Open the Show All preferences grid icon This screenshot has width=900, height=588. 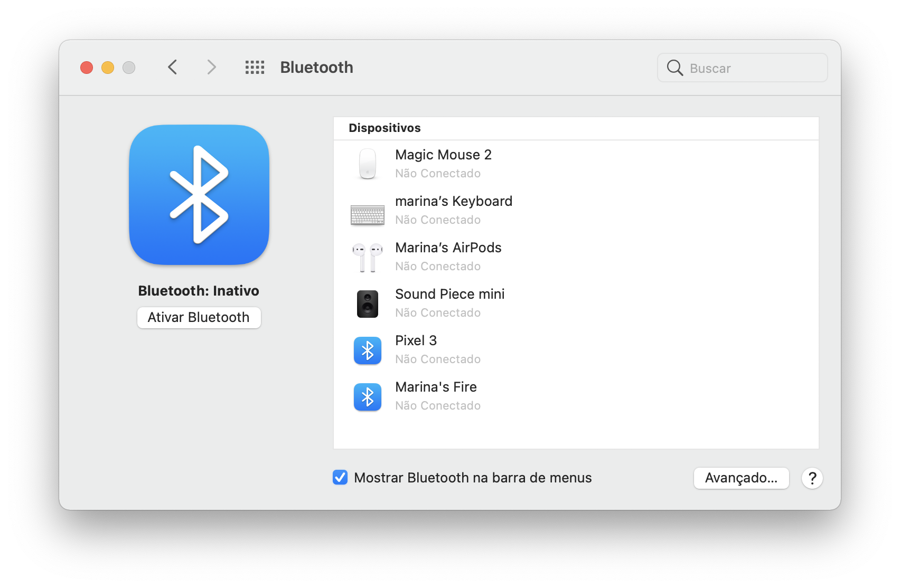click(255, 67)
